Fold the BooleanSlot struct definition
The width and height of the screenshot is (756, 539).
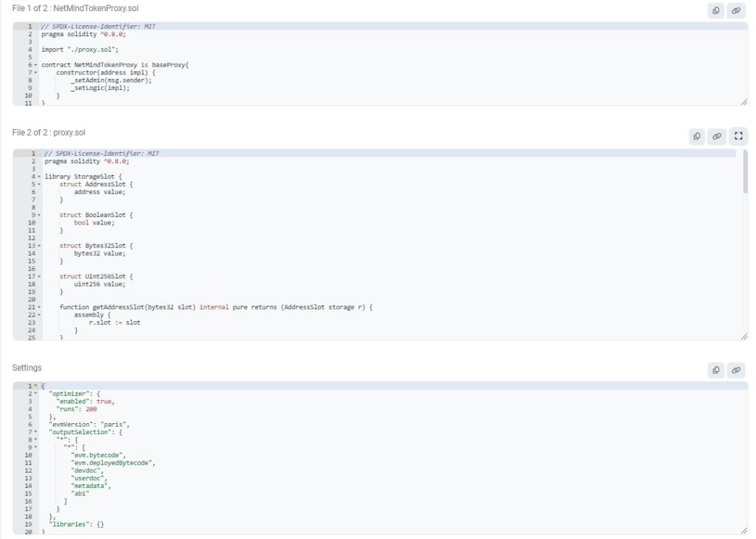pos(38,215)
